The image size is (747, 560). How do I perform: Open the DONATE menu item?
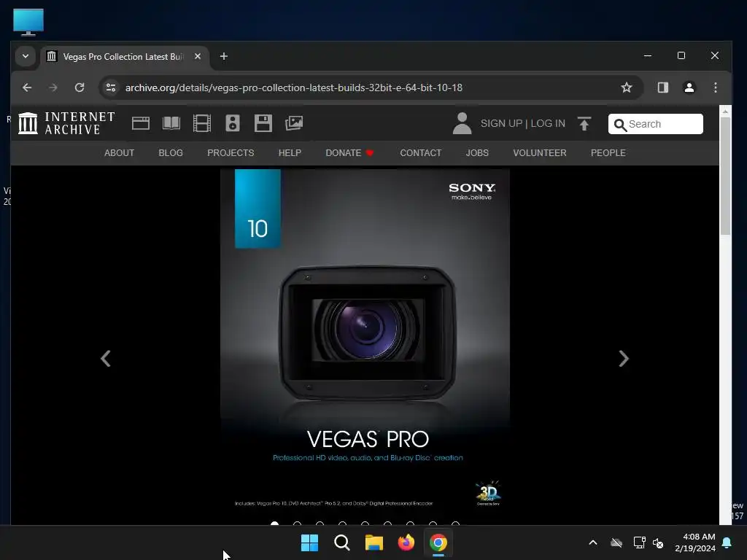pyautogui.click(x=349, y=153)
